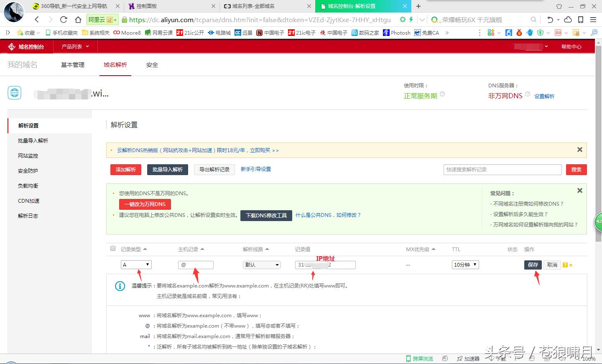
Task: Open the record type A dropdown
Action: (136, 265)
